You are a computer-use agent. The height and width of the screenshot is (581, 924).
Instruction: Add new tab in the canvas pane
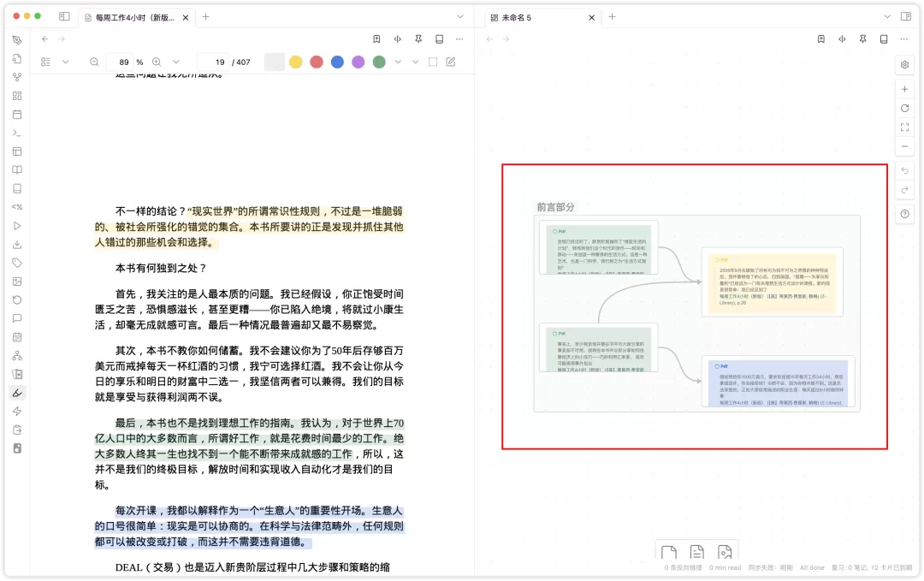[x=613, y=17]
